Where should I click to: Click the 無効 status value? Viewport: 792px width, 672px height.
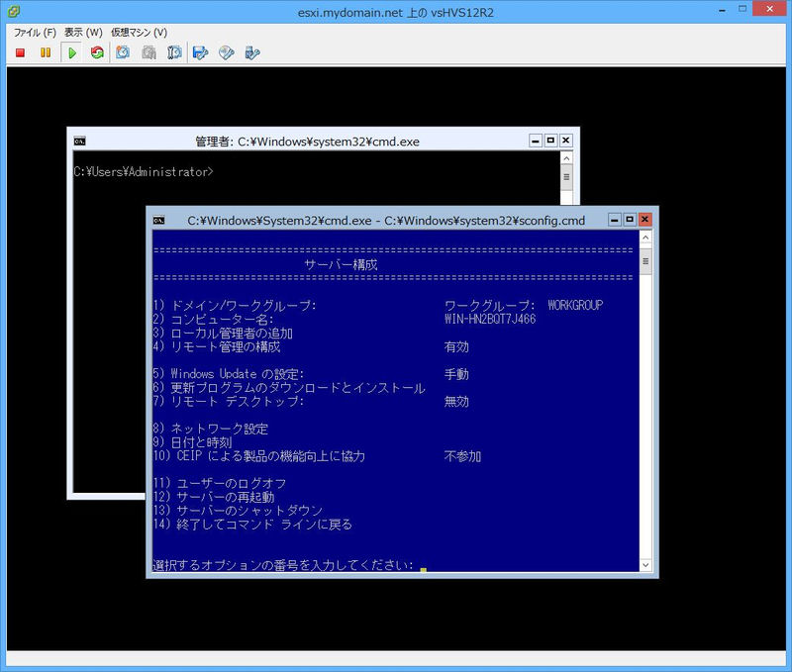point(456,402)
